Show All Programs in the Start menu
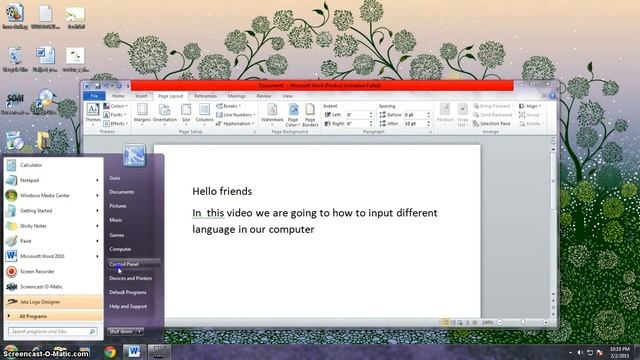This screenshot has width=640, height=360. pyautogui.click(x=53, y=316)
